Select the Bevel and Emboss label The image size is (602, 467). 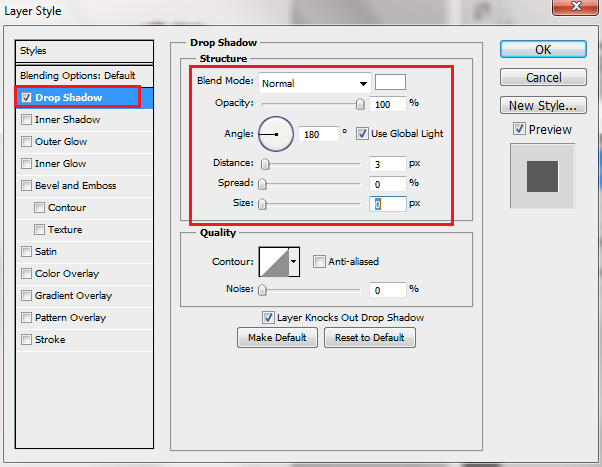pos(76,185)
